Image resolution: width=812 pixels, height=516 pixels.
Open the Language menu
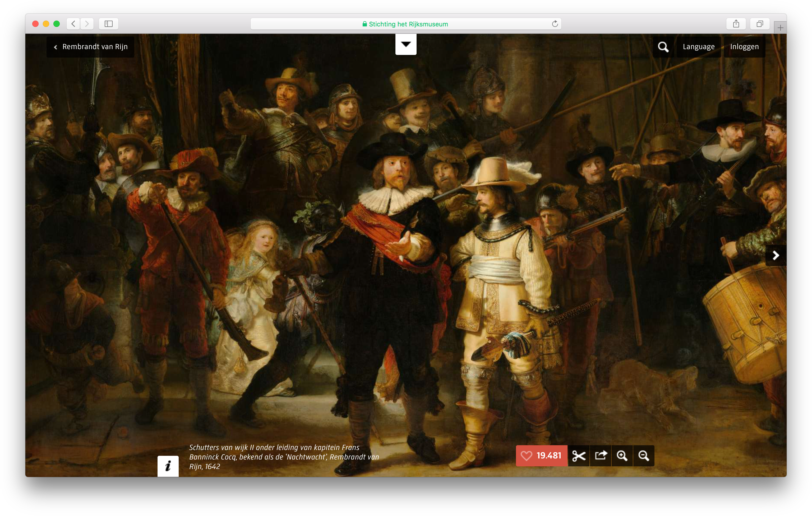click(x=698, y=47)
